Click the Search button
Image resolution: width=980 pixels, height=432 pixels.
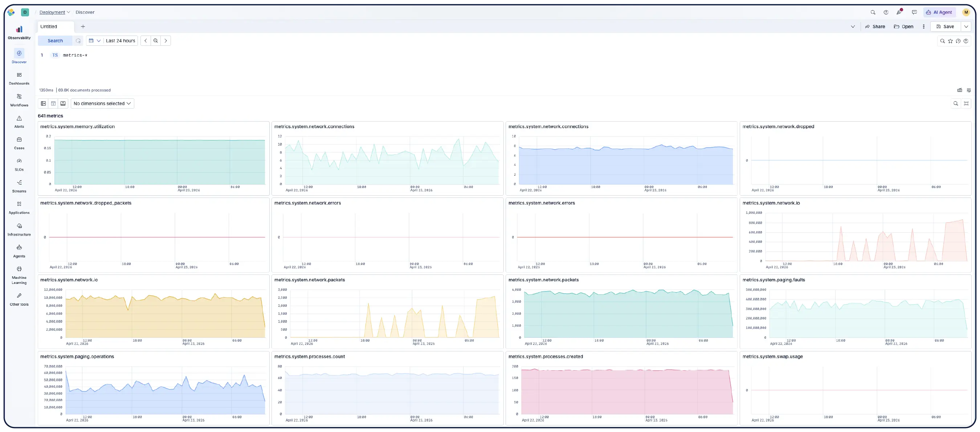point(55,40)
